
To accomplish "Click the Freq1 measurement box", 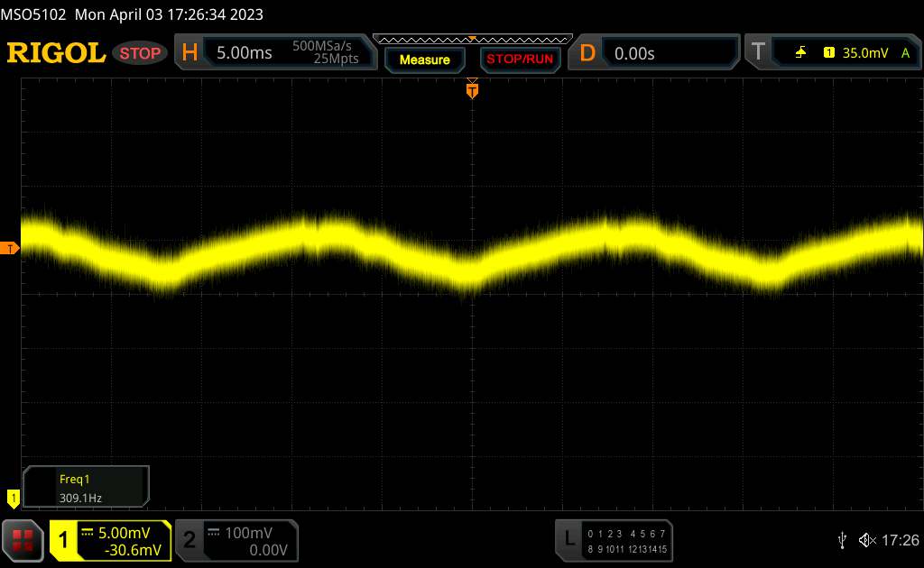I will [86, 488].
